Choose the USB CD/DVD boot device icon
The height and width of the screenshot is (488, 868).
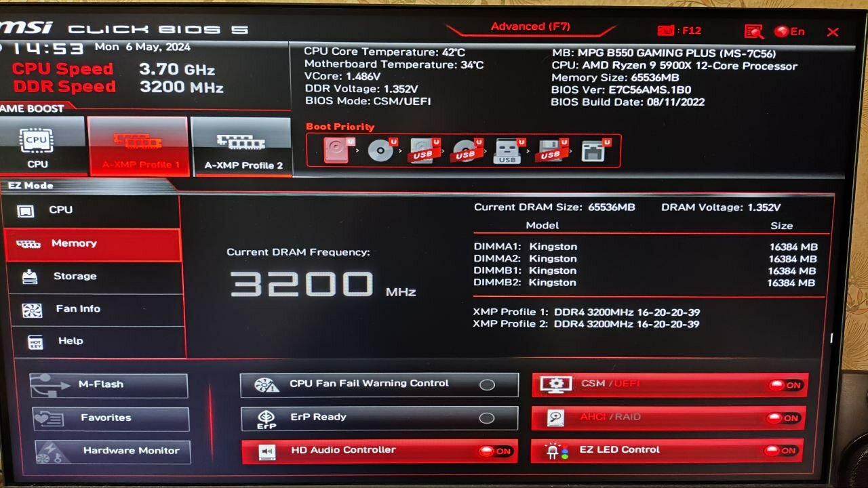click(467, 150)
